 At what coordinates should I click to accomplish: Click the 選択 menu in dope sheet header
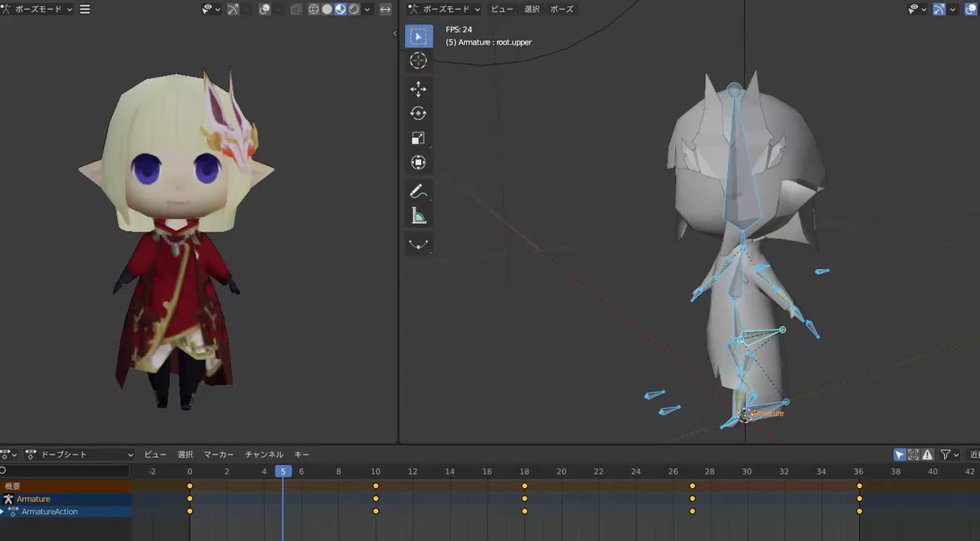click(x=185, y=454)
